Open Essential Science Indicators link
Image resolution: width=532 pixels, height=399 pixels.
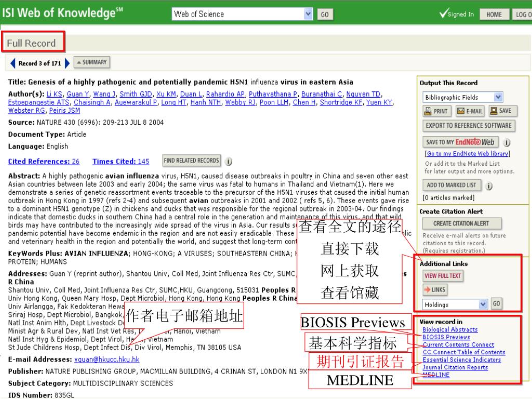(462, 360)
